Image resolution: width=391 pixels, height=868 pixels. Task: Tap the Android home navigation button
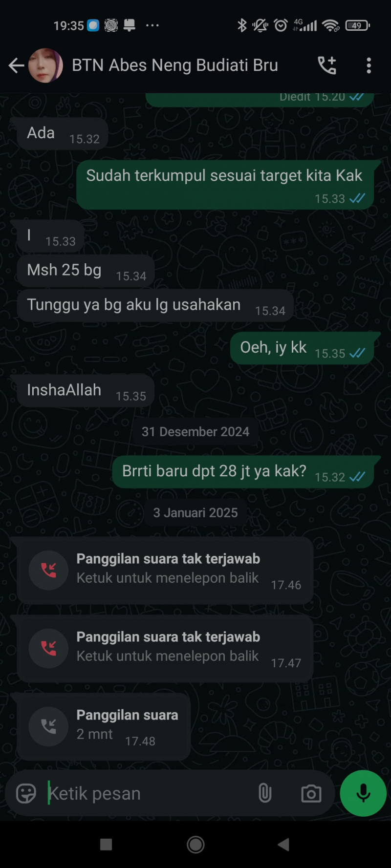pyautogui.click(x=195, y=845)
